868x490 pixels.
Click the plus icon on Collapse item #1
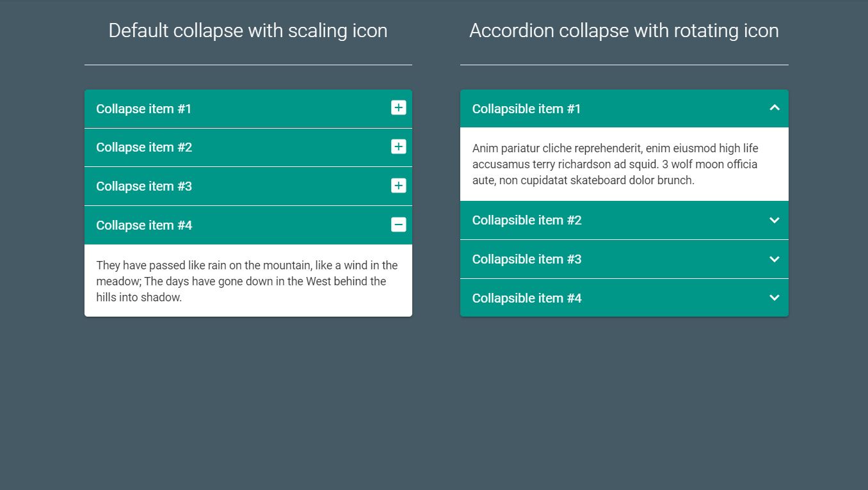(398, 107)
